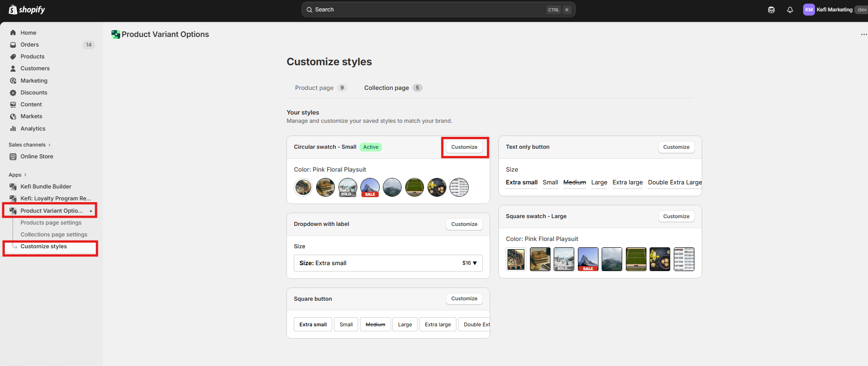Expand the Apps section chevron
Image resolution: width=868 pixels, height=366 pixels.
tap(25, 175)
